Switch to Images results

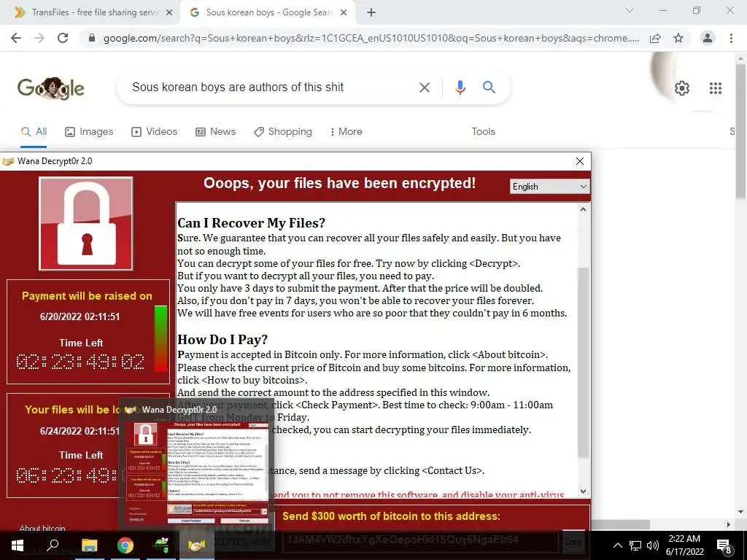[89, 131]
